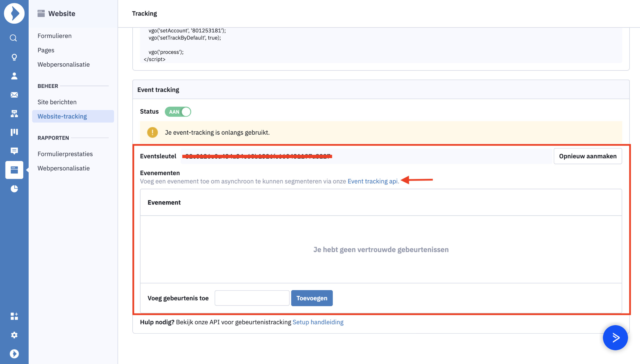640x364 pixels.
Task: Click the 'Website' sidebar heading
Action: (x=62, y=13)
